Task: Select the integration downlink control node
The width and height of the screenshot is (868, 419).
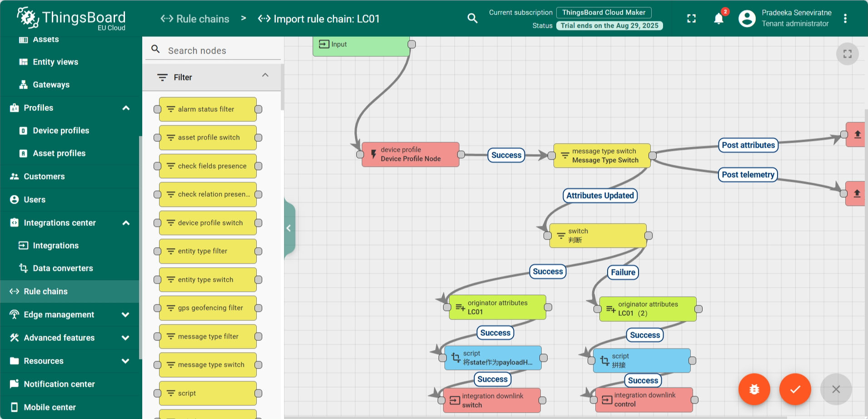Action: [644, 400]
